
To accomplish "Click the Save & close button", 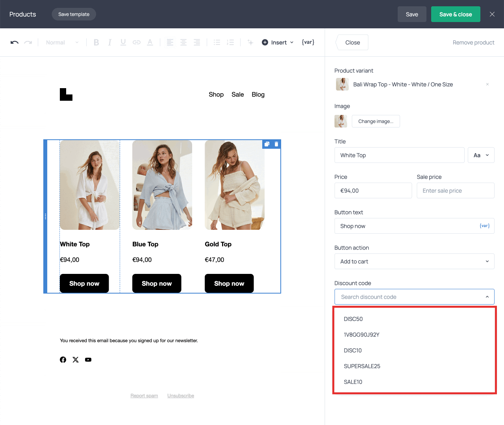I will [456, 14].
